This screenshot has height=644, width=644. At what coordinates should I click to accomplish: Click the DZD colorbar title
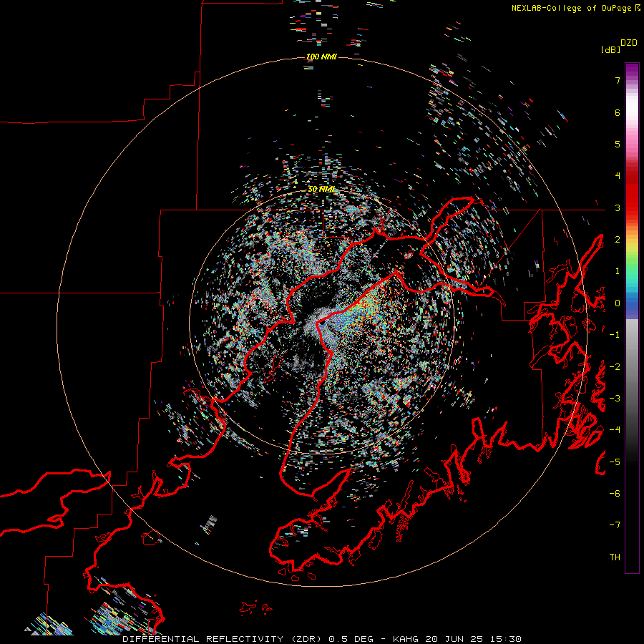[x=629, y=43]
